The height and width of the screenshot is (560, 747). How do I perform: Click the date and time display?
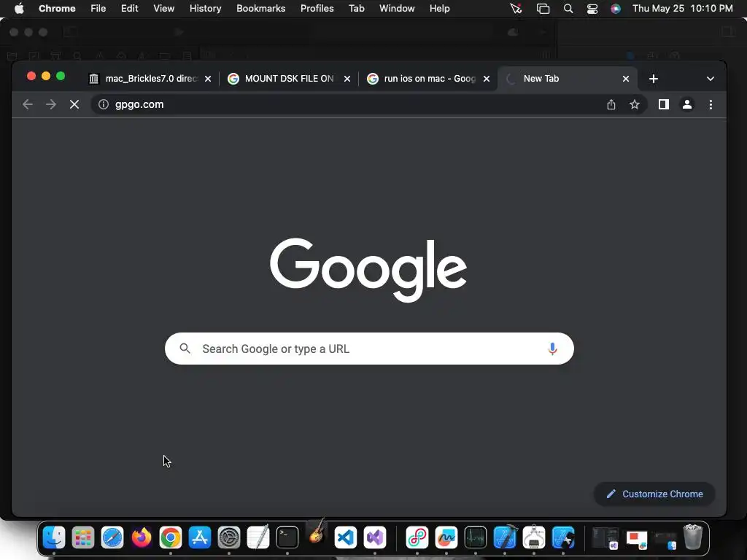pos(683,8)
